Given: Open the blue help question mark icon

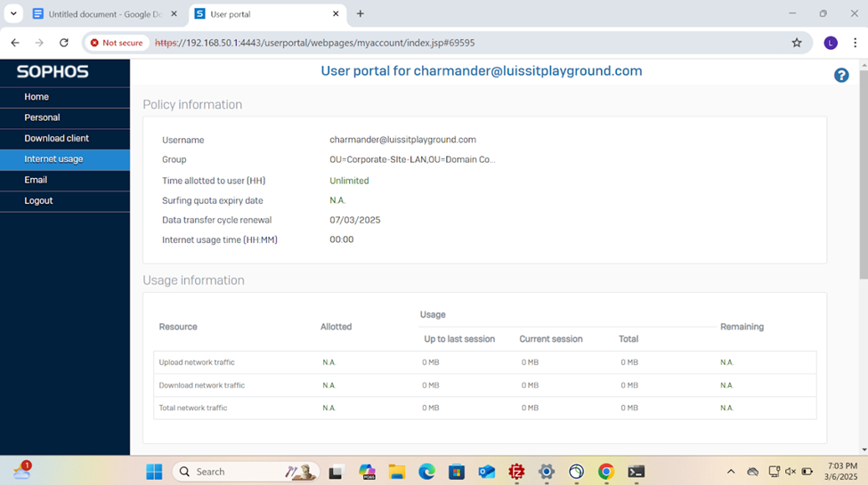Looking at the screenshot, I should click(x=841, y=76).
